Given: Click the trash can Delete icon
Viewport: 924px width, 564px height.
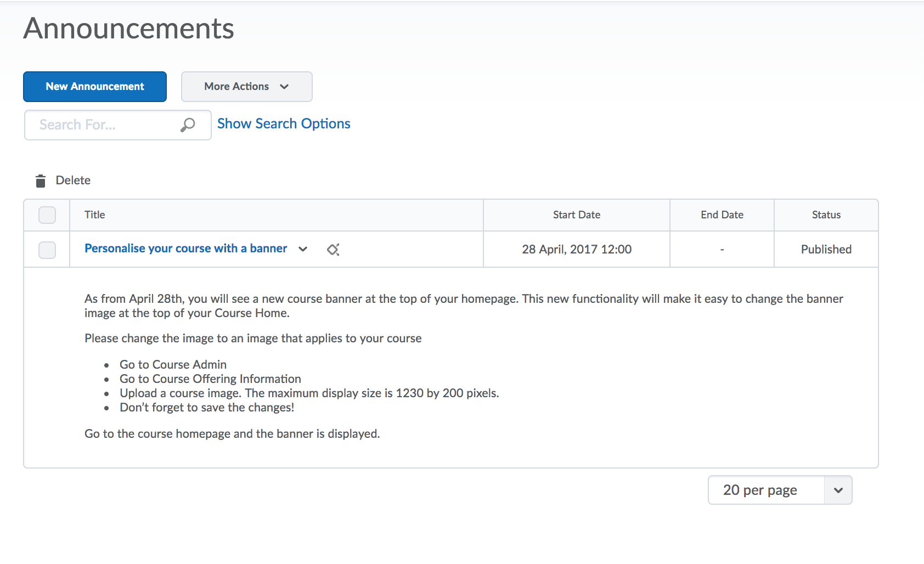Looking at the screenshot, I should click(x=41, y=181).
